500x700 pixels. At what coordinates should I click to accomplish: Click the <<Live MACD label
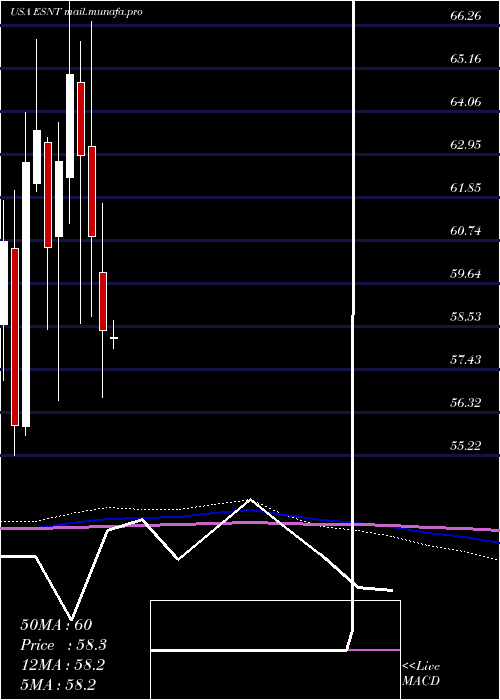(x=421, y=674)
